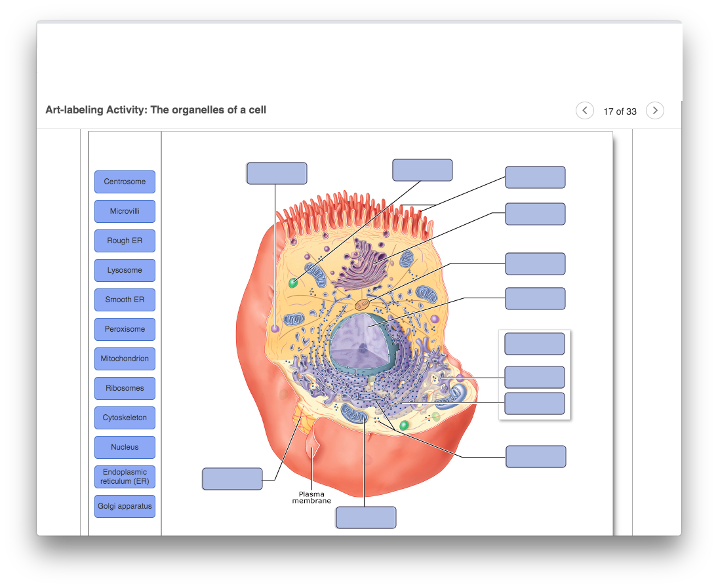Go to next activity arrow
718x588 pixels.
(x=655, y=110)
